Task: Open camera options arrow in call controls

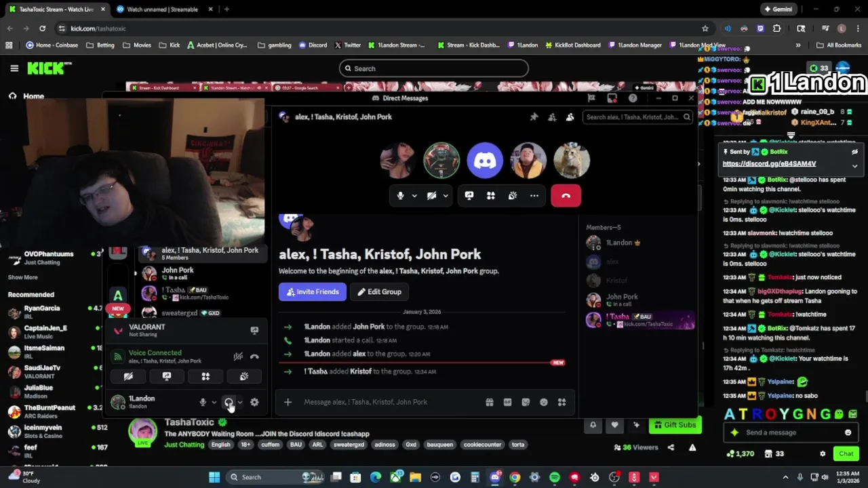Action: [x=446, y=196]
